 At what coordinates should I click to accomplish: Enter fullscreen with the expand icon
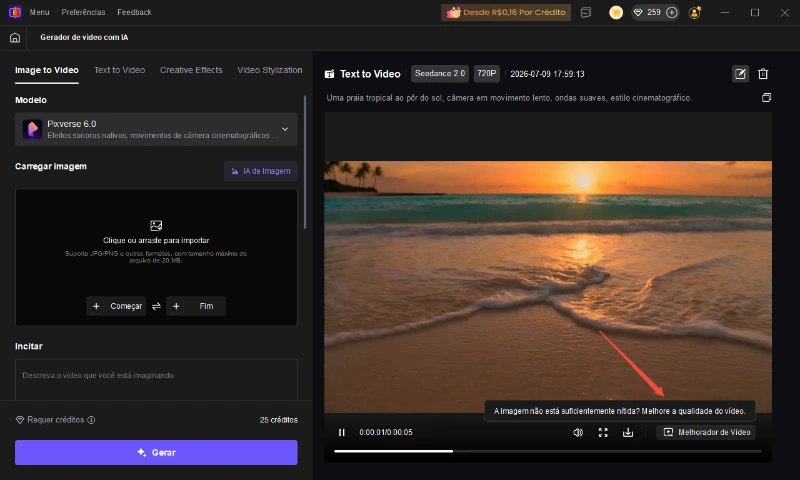603,433
